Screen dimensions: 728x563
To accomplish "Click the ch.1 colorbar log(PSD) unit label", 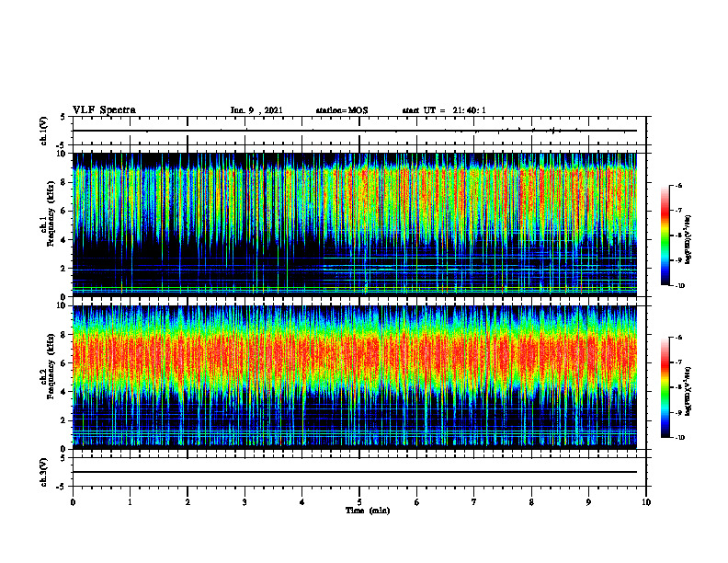I will click(688, 239).
